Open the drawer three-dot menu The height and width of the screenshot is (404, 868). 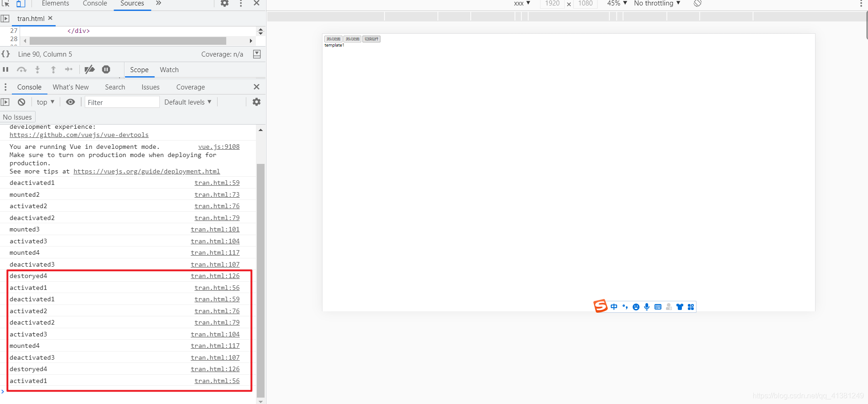pos(5,87)
